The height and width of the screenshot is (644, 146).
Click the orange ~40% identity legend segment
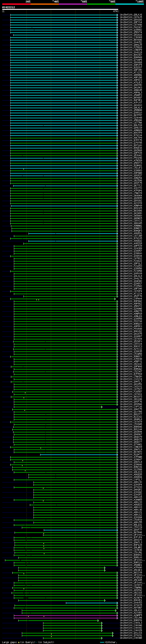[45, 4]
